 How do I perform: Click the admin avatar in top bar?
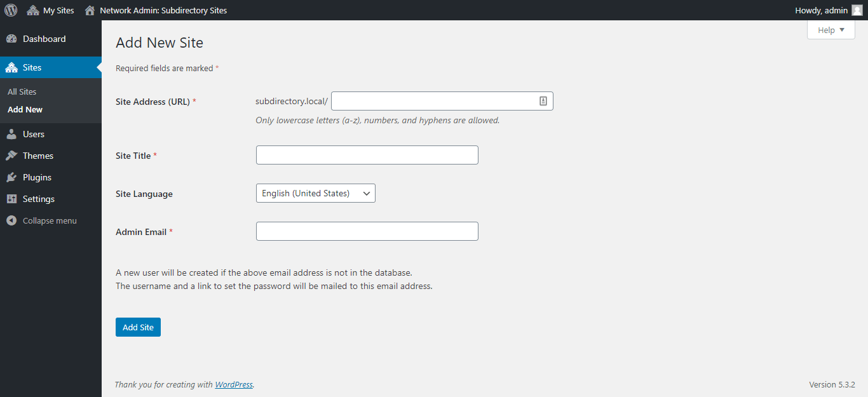tap(857, 10)
